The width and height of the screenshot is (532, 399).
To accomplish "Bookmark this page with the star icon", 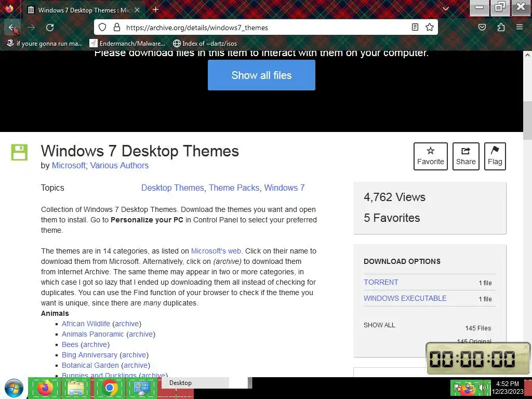I will (x=430, y=27).
